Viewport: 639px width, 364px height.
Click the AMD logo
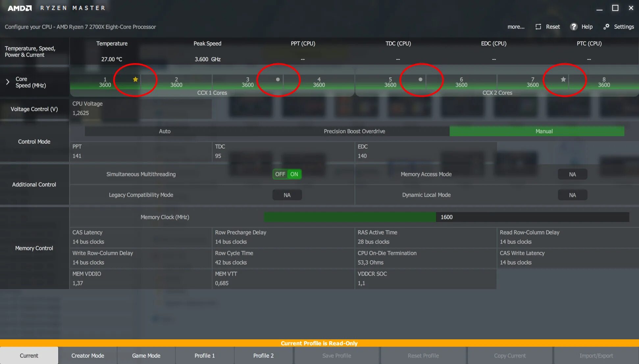[19, 8]
